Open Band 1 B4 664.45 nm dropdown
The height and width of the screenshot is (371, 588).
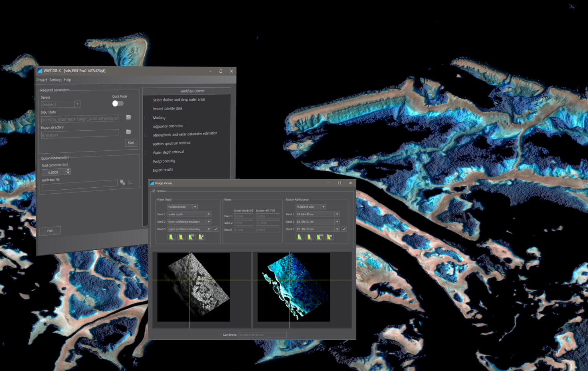[x=317, y=214]
